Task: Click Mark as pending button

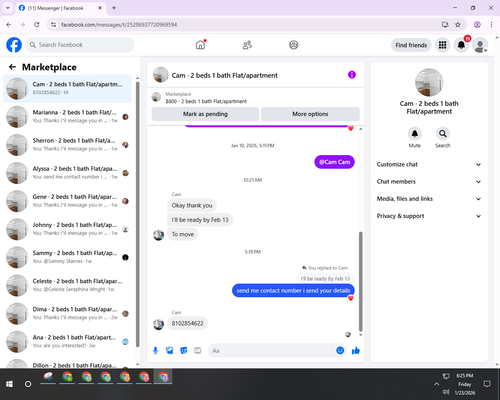Action: tap(205, 114)
